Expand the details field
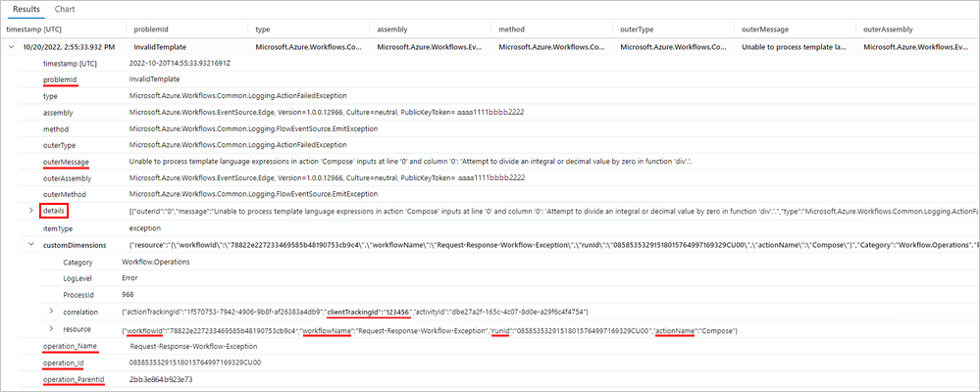This screenshot has height=392, width=980. coord(31,211)
